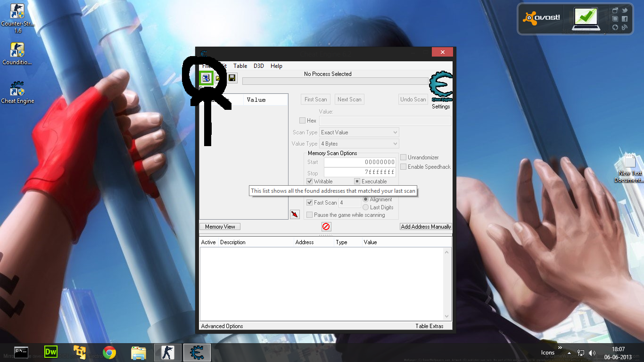Click the save floppy disk icon
The height and width of the screenshot is (362, 644).
pos(232,78)
